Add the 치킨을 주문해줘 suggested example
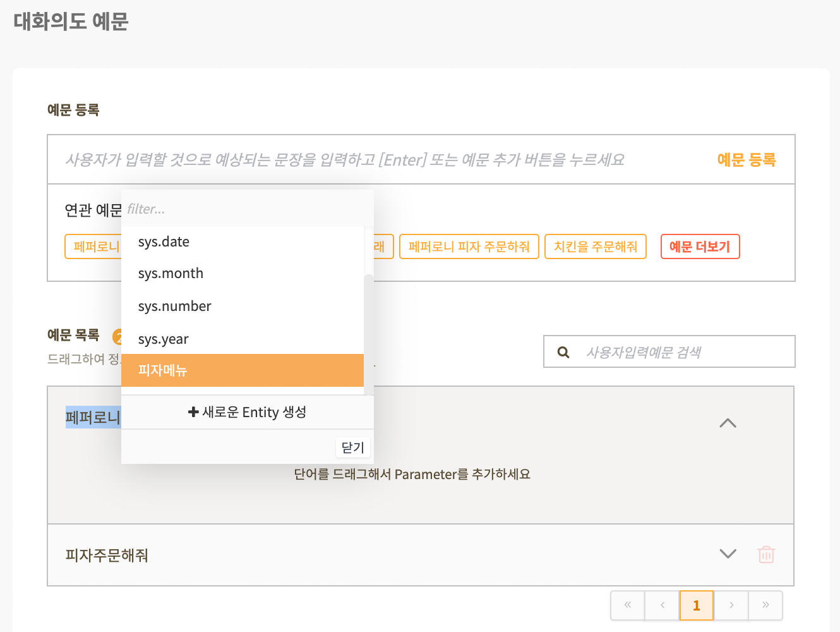Image resolution: width=840 pixels, height=632 pixels. 596,246
